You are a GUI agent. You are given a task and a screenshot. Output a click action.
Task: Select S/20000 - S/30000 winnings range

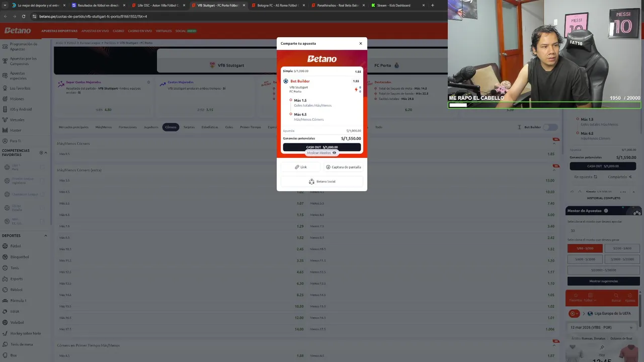[x=603, y=270]
